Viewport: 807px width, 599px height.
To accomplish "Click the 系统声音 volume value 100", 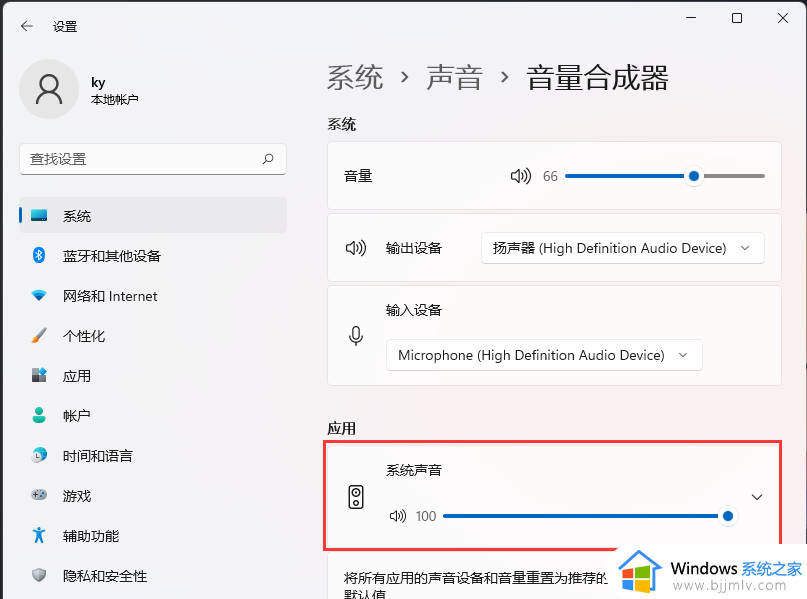I will [x=426, y=516].
